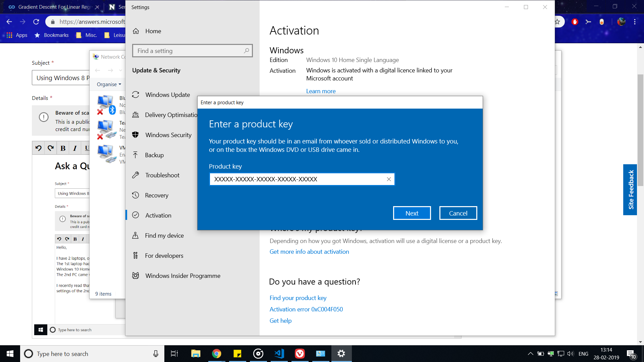Reload the browser page
Image resolution: width=644 pixels, height=362 pixels.
[x=36, y=22]
